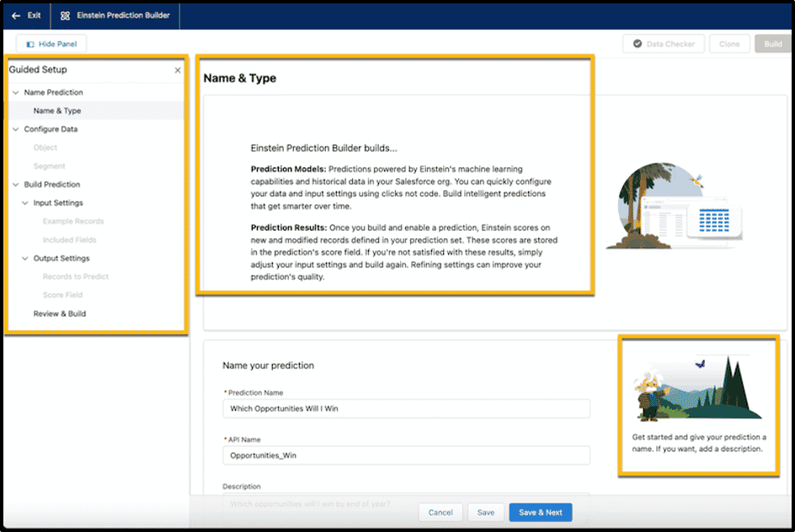This screenshot has width=795, height=532.
Task: Collapse the Output Settings chevron
Action: click(25, 258)
